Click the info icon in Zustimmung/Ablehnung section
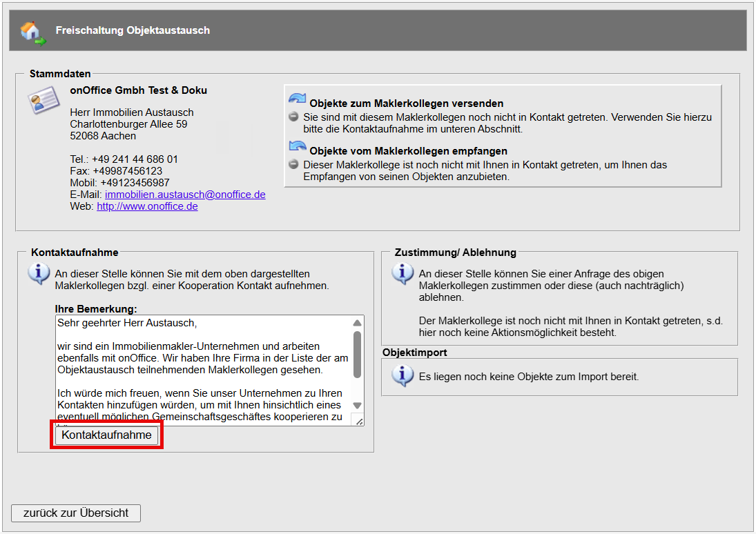756x534 pixels. 403,274
